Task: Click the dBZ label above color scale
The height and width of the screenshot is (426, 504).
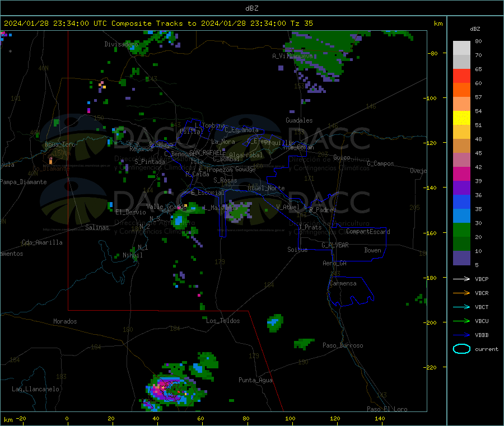Action: pyautogui.click(x=475, y=29)
